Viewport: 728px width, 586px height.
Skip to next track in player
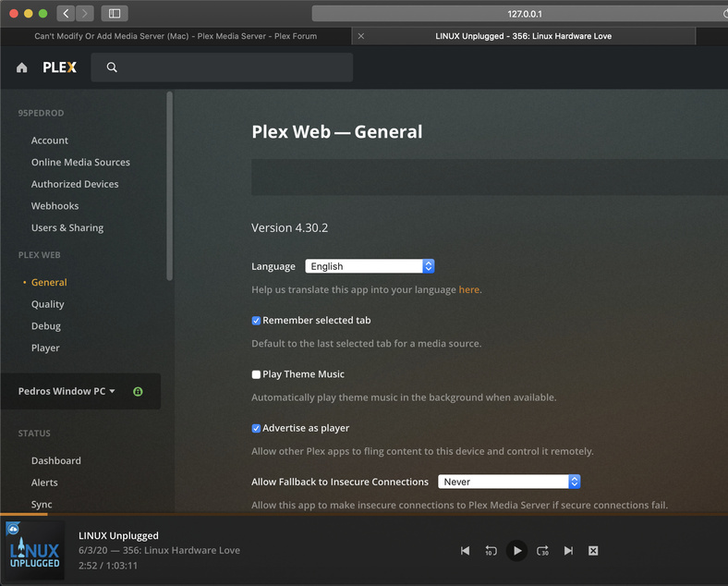[568, 551]
